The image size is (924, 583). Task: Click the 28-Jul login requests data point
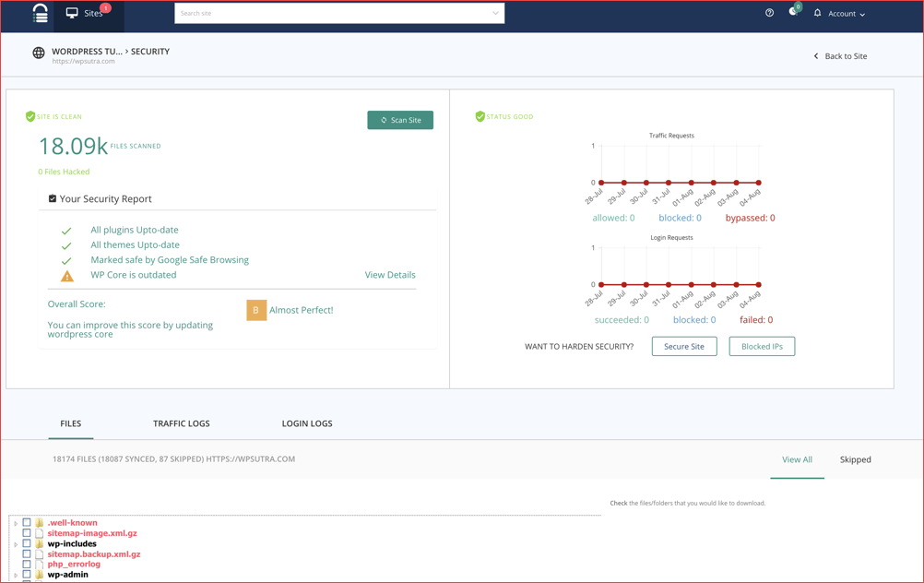(601, 285)
